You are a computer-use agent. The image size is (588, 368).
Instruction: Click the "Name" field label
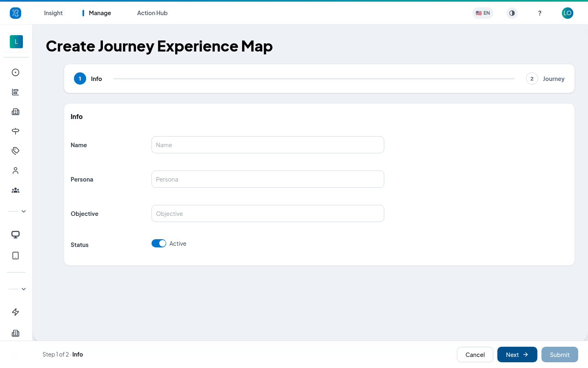(x=79, y=145)
